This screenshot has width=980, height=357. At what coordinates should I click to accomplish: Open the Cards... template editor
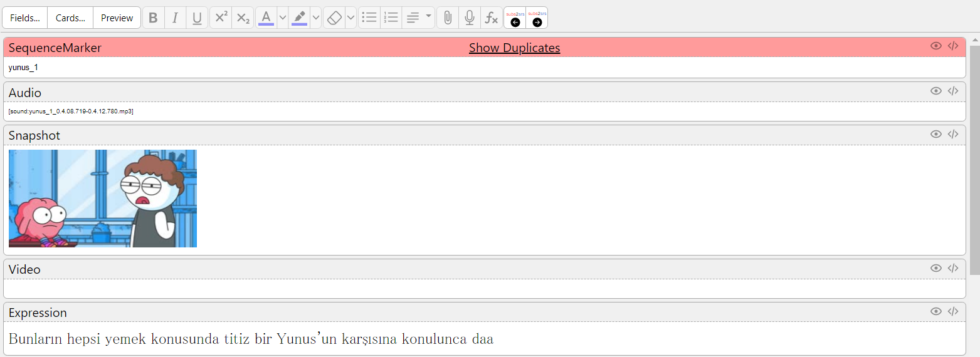pyautogui.click(x=70, y=18)
